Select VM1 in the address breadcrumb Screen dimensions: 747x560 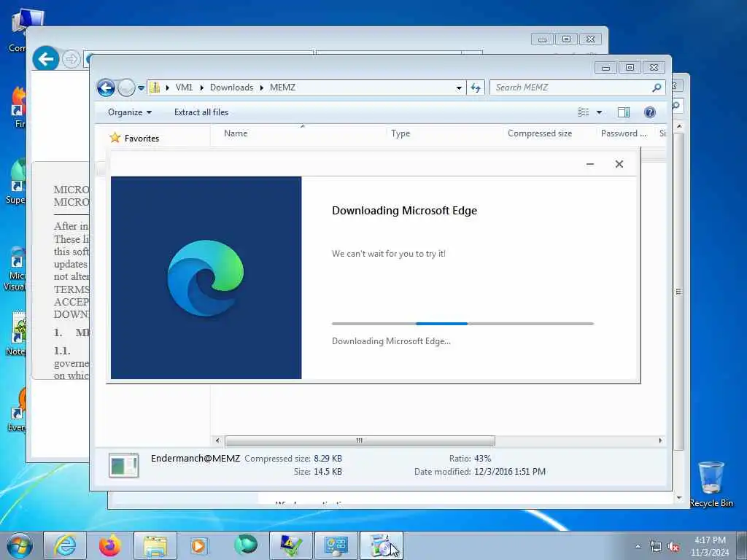coord(184,87)
